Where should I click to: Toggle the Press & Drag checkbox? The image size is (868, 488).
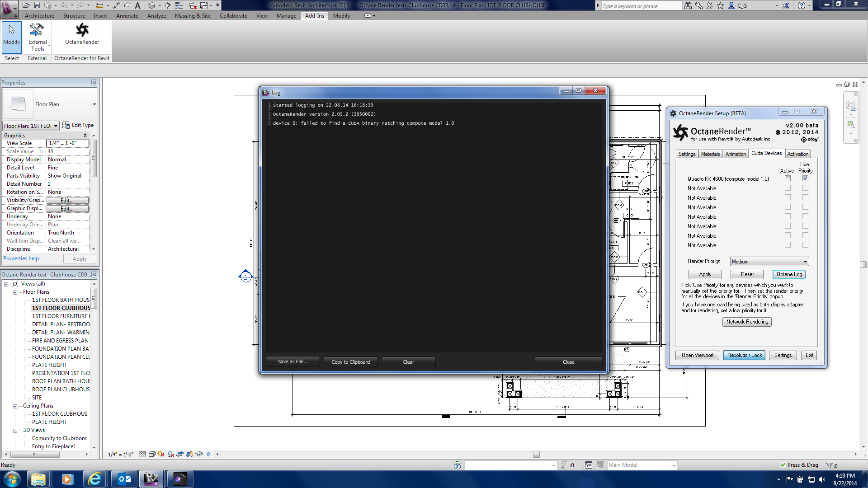[783, 465]
